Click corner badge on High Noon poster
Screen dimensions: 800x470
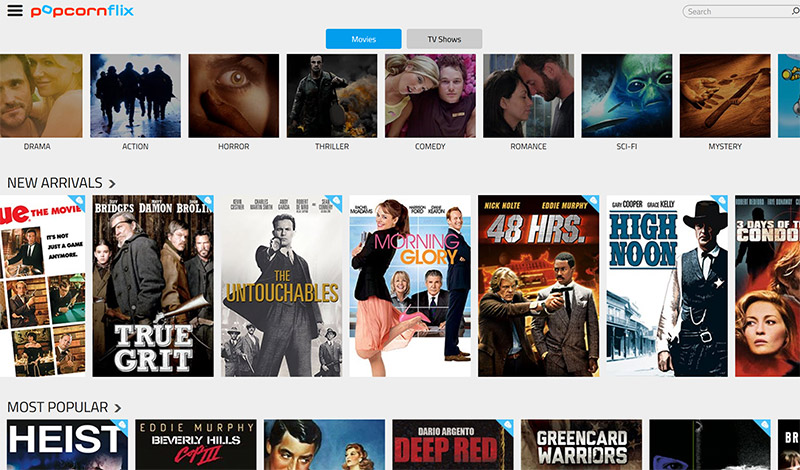(x=720, y=203)
